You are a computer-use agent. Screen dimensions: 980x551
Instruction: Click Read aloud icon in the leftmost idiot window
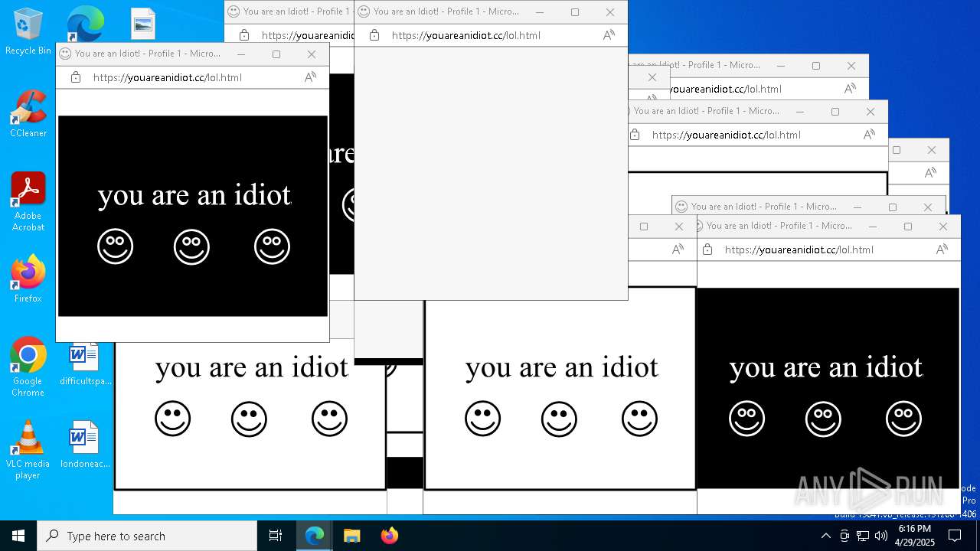coord(310,77)
